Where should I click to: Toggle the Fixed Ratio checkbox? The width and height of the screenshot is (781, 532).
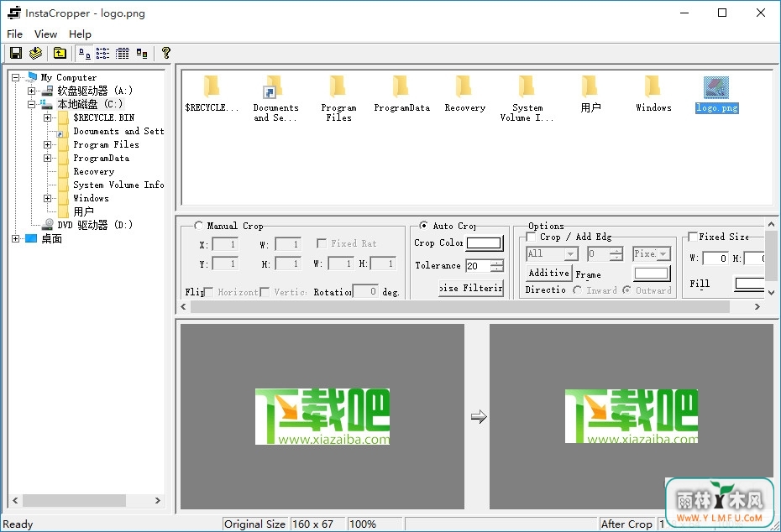click(x=322, y=243)
